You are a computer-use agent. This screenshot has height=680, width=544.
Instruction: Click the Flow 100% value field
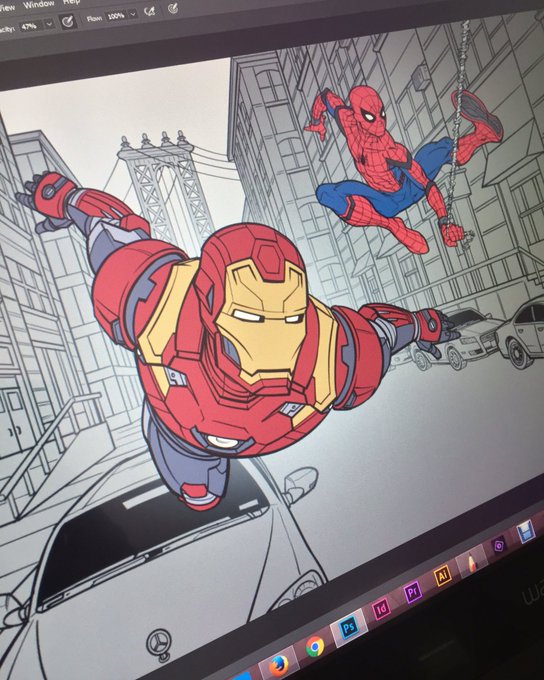116,16
